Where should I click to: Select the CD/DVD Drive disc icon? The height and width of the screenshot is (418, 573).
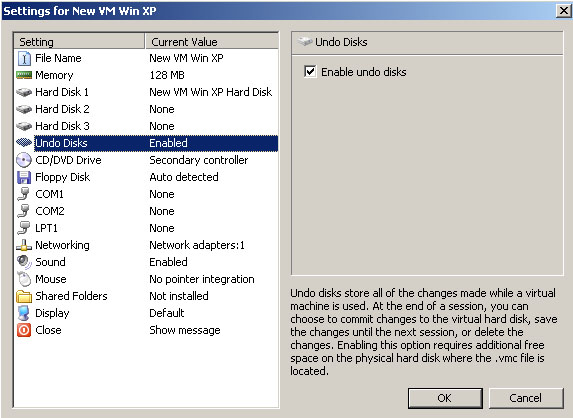coord(24,160)
